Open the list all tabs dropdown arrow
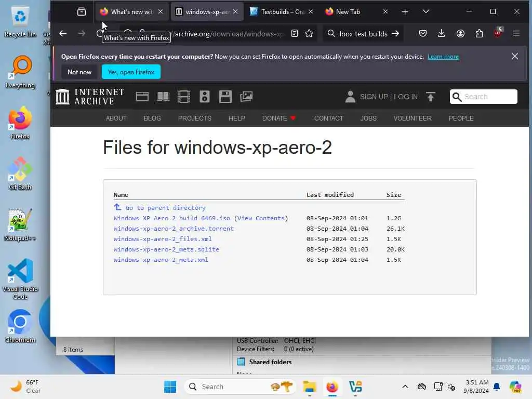This screenshot has height=399, width=532. [426, 12]
